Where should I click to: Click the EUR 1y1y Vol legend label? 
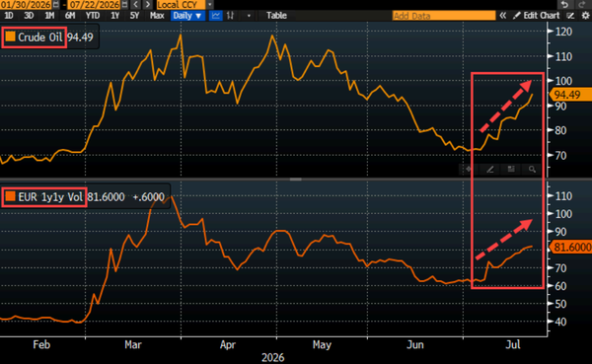click(50, 196)
